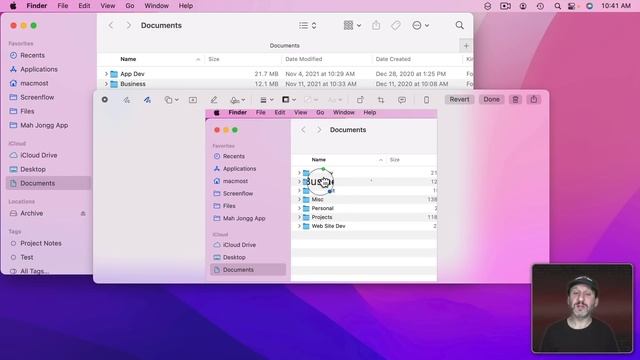Open the More actions ellipsis menu in Finder
The image size is (640, 360).
(420, 25)
